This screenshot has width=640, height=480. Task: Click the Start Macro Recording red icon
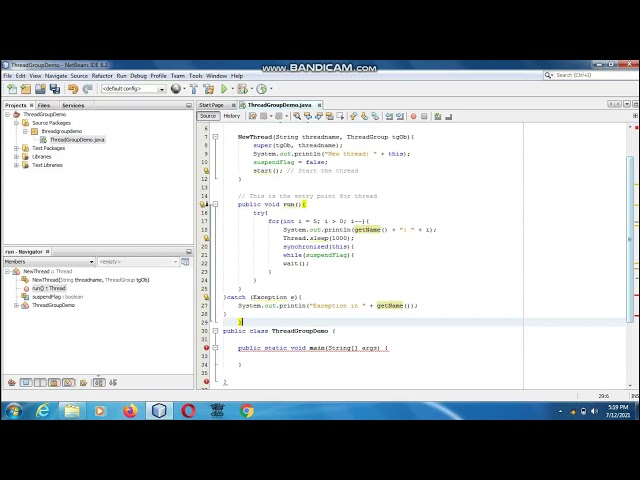[x=413, y=116]
